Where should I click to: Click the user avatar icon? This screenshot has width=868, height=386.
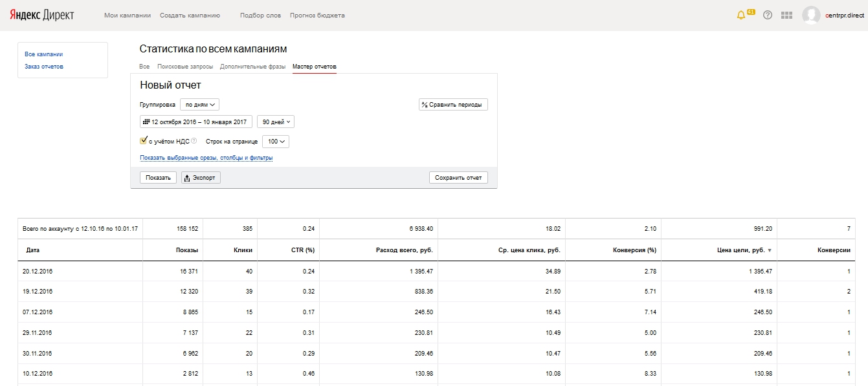[811, 15]
